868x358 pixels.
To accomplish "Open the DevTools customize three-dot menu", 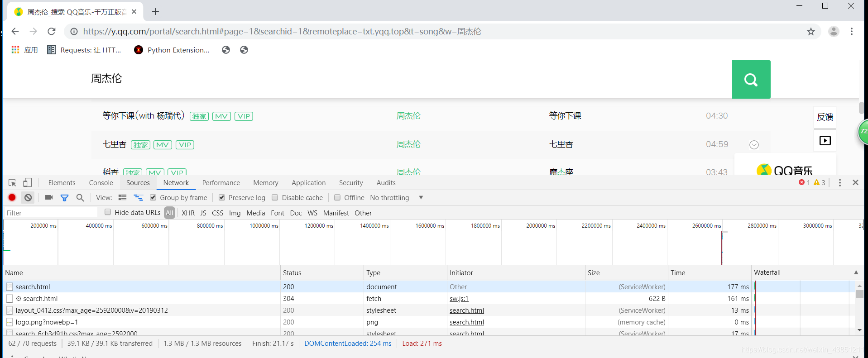I will [840, 182].
